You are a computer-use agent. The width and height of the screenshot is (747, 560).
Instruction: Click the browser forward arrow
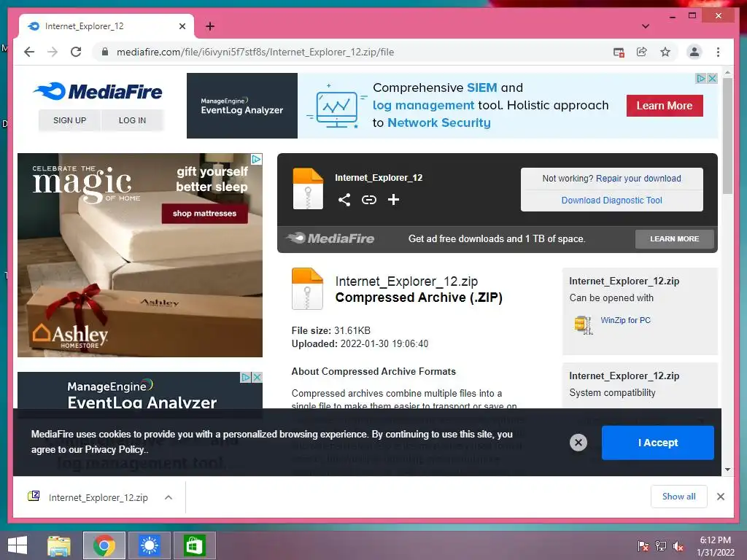[x=53, y=52]
